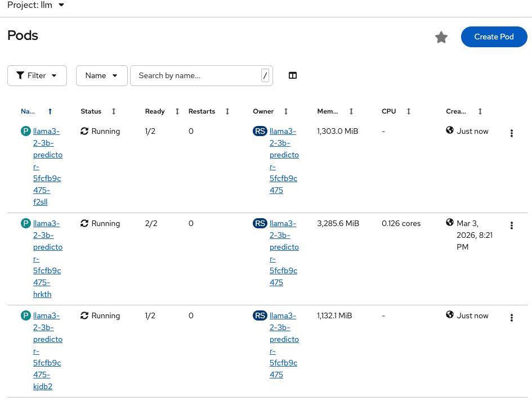Click the Status column sort icon
The image size is (532, 415).
click(114, 111)
